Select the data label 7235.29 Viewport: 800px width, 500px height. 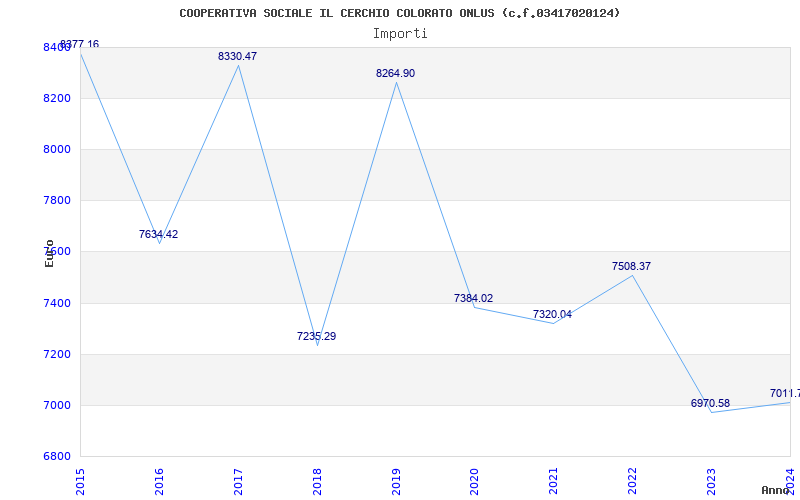point(316,337)
